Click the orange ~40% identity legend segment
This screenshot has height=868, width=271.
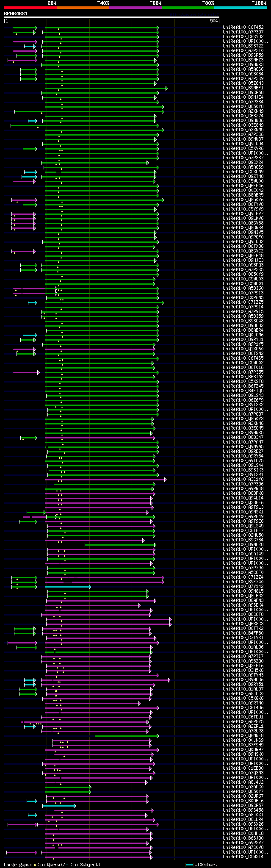83,8
